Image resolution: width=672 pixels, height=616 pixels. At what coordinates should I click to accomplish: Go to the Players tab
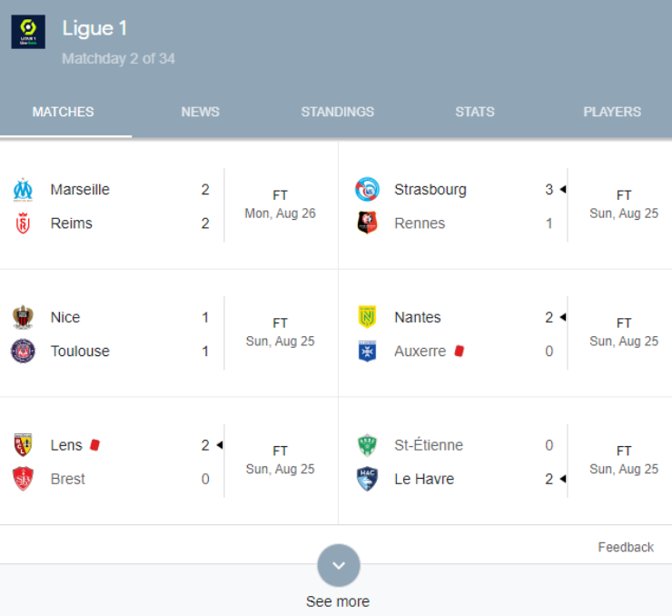(612, 112)
